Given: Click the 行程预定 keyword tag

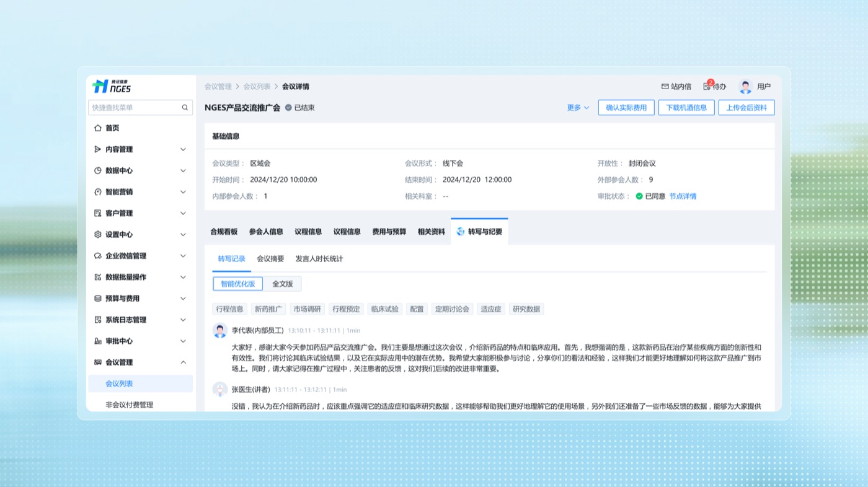Looking at the screenshot, I should click(346, 309).
